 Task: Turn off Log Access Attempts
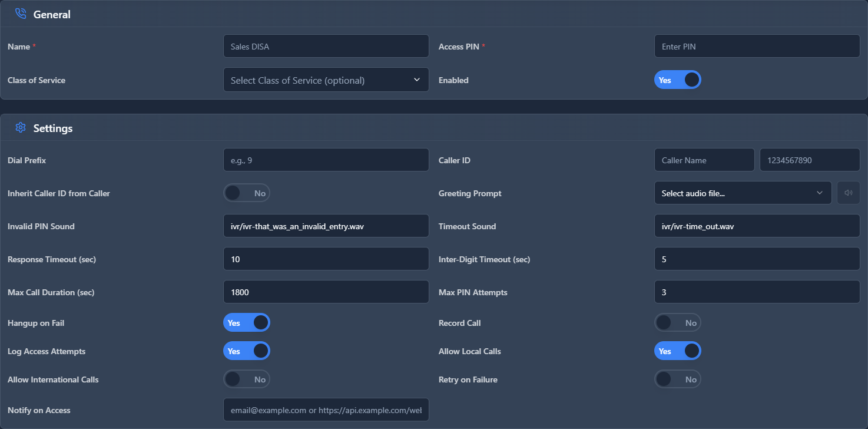pyautogui.click(x=246, y=351)
